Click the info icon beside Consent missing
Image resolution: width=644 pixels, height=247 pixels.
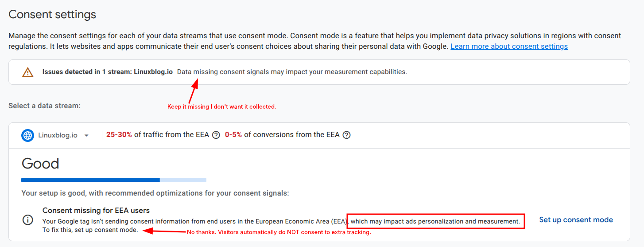click(x=28, y=220)
